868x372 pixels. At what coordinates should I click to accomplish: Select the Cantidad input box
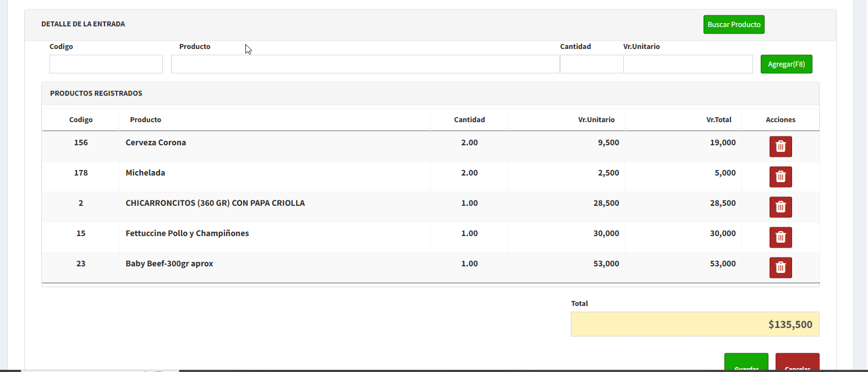591,64
